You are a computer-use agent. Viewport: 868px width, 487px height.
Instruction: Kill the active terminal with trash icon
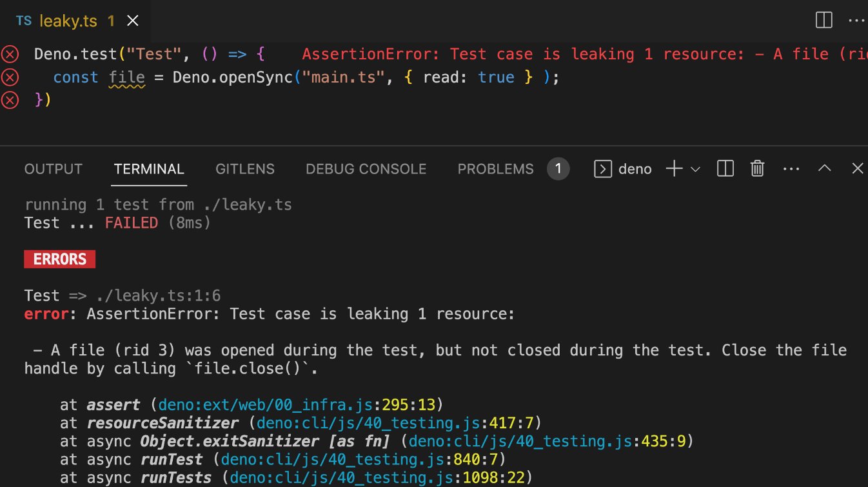pos(757,168)
